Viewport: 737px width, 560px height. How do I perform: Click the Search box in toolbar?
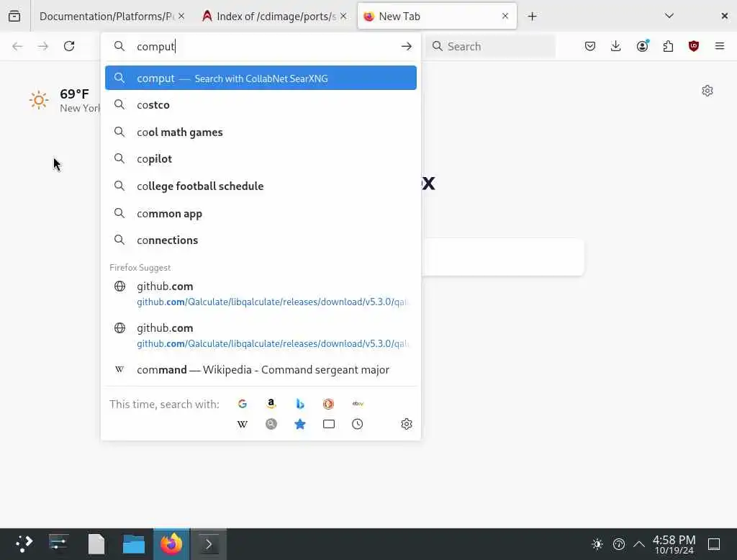click(490, 46)
